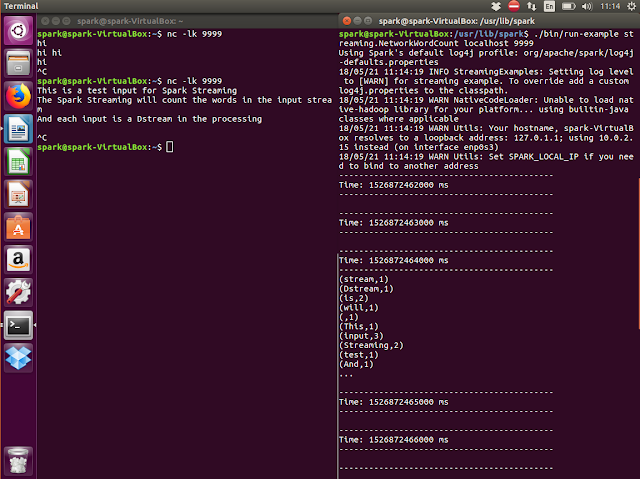
Task: Open the Amazon launcher icon
Action: pyautogui.click(x=18, y=260)
